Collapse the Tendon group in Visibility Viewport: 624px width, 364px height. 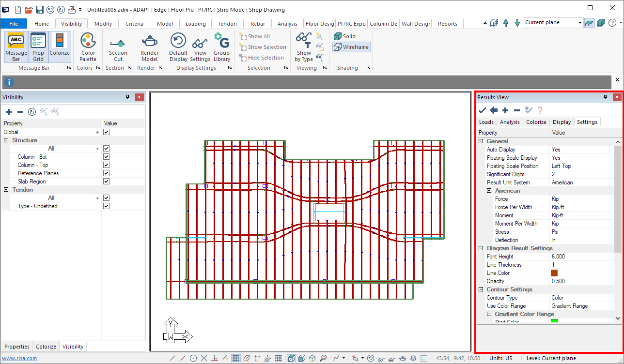pos(6,190)
